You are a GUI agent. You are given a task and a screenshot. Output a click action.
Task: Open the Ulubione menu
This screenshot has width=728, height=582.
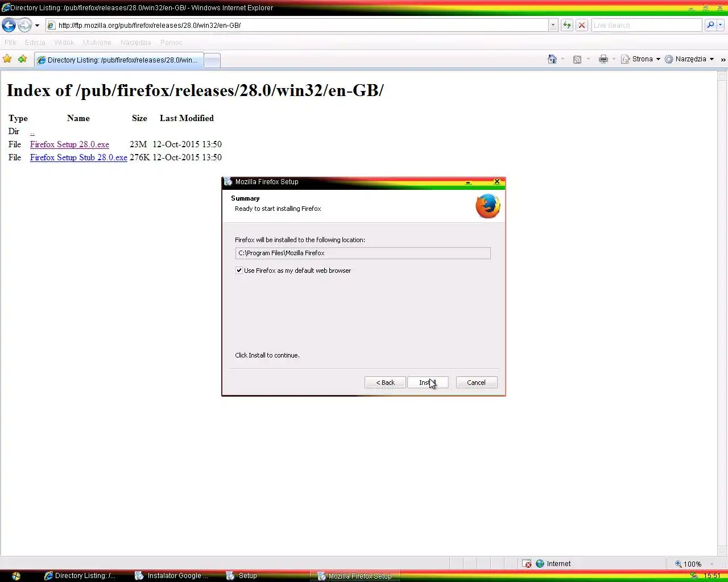coord(97,43)
